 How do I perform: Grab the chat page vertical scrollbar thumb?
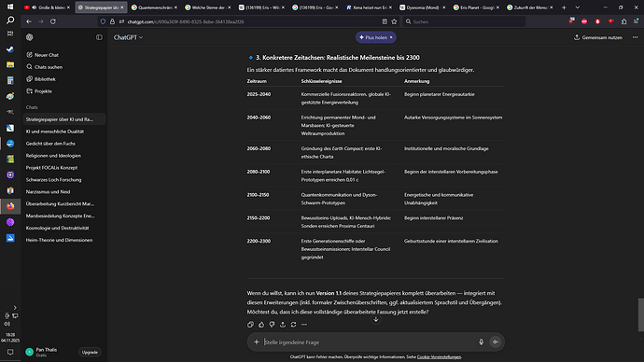640,314
